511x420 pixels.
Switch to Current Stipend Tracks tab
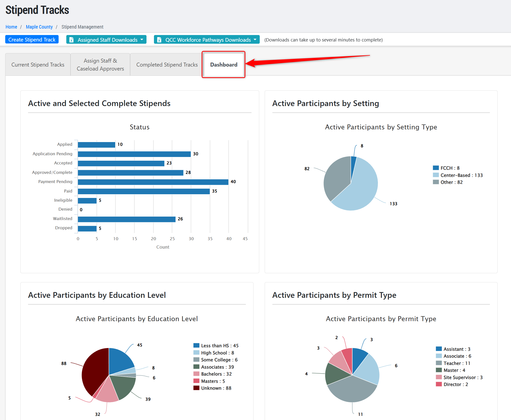click(38, 65)
